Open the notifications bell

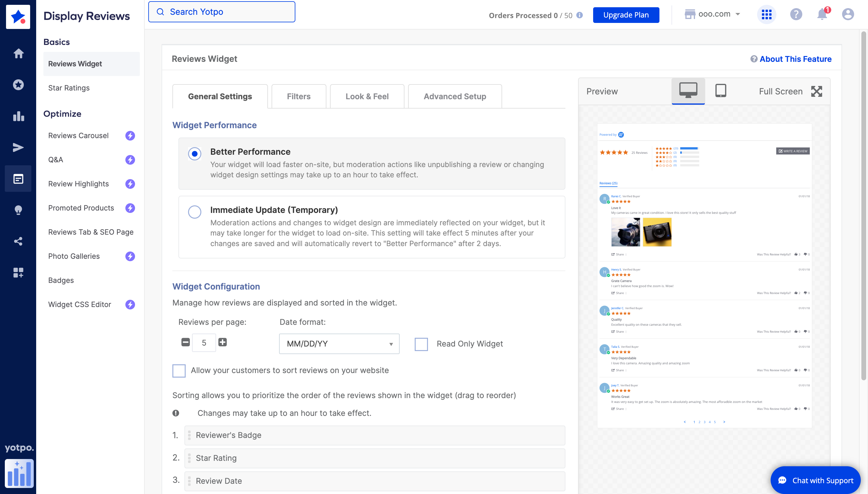click(x=822, y=14)
